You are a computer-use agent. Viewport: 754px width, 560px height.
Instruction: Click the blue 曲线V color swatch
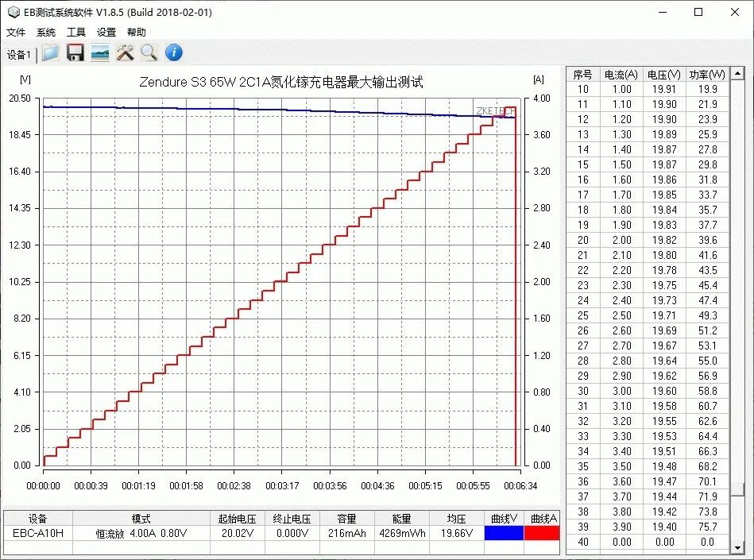click(x=504, y=533)
